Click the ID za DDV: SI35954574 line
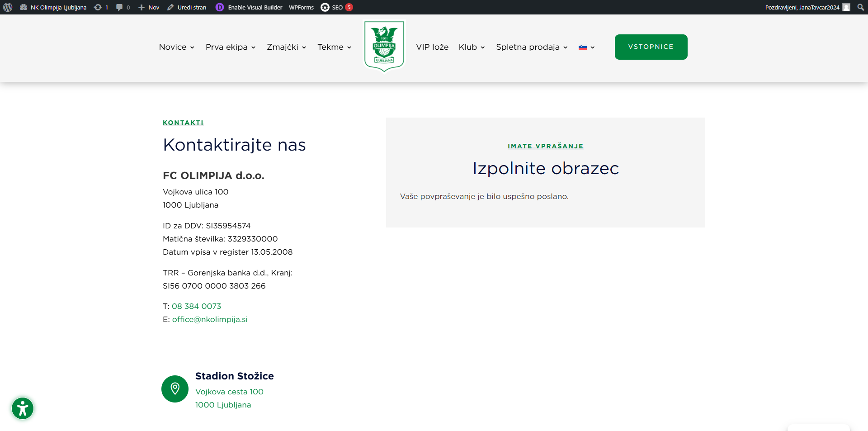Viewport: 868px width, 431px height. tap(207, 226)
